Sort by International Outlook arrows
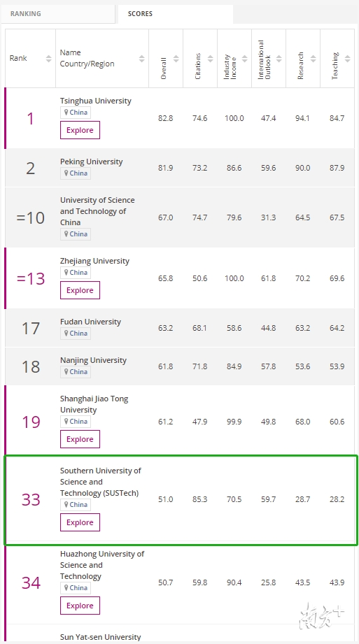 [279, 58]
